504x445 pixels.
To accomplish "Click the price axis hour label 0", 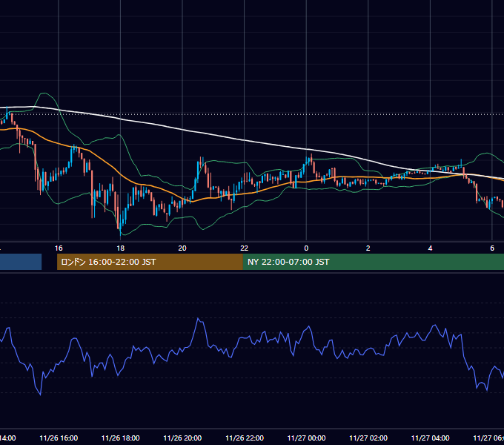I will (306, 248).
